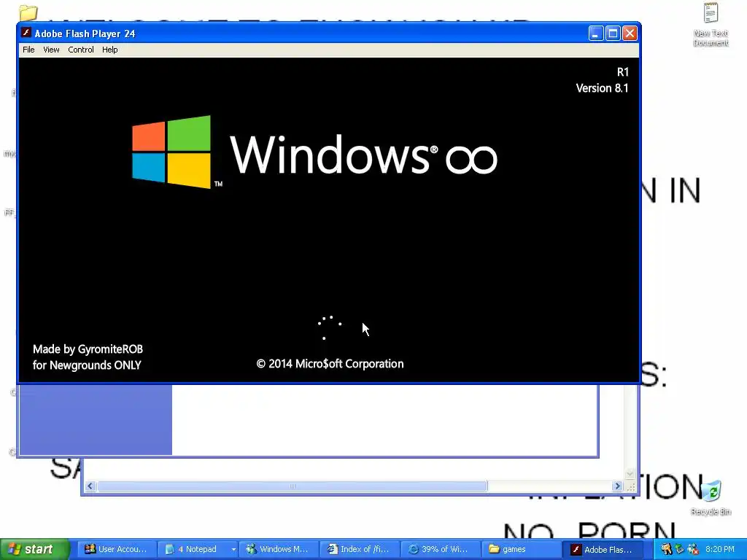Select the folder icon on the desktop
Screen dimensions: 747x560
click(28, 12)
